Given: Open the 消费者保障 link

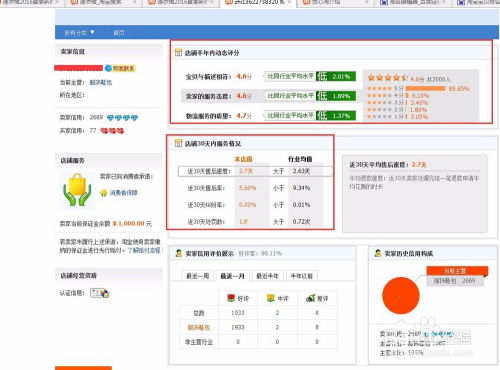Looking at the screenshot, I should (x=123, y=193).
